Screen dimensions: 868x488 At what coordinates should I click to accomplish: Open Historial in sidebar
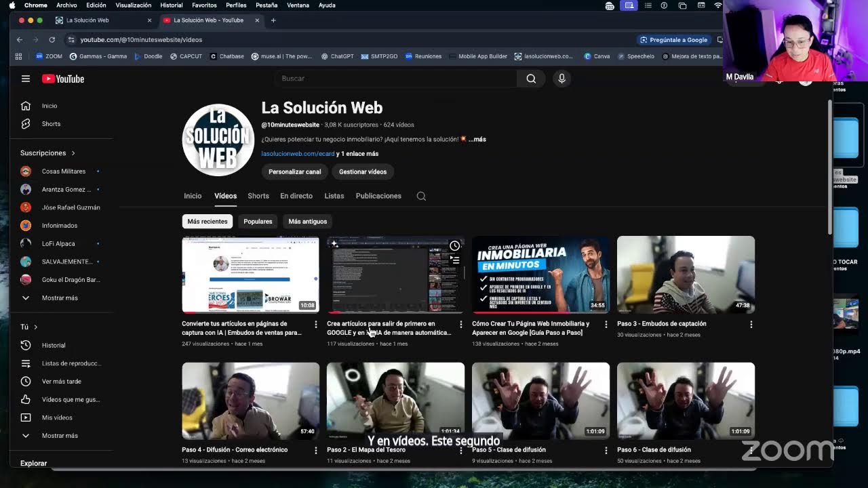54,345
